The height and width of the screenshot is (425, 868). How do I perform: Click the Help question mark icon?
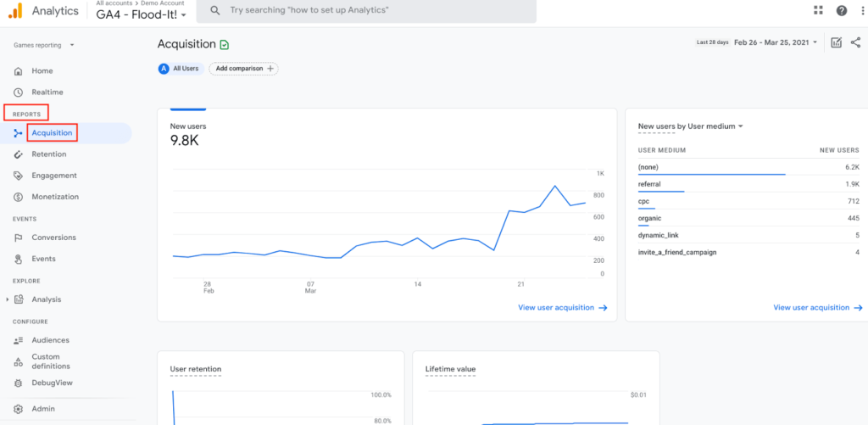[x=841, y=10]
